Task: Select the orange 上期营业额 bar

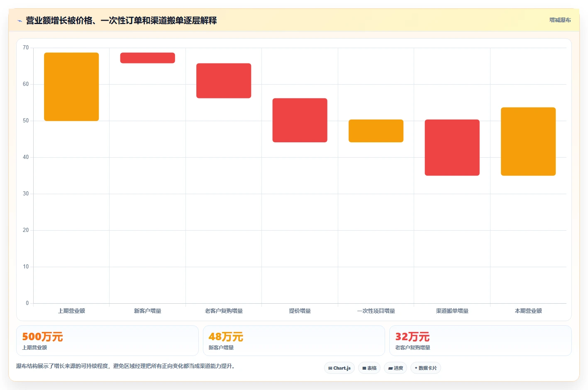Action: 71,87
